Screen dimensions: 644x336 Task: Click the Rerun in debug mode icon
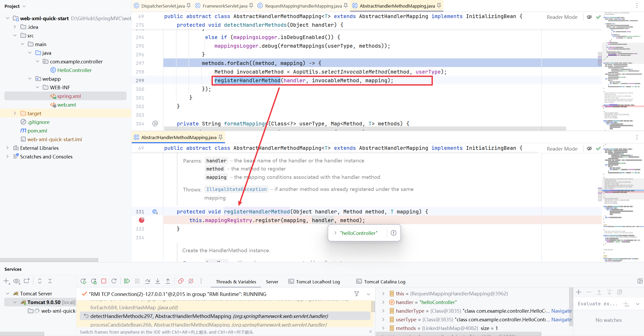(x=94, y=281)
